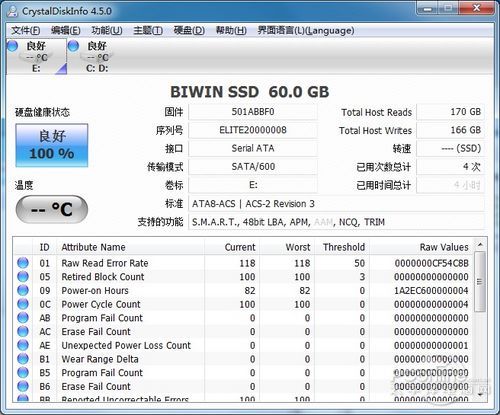Open the 文件(F) menu
The height and width of the screenshot is (415, 500).
[26, 31]
